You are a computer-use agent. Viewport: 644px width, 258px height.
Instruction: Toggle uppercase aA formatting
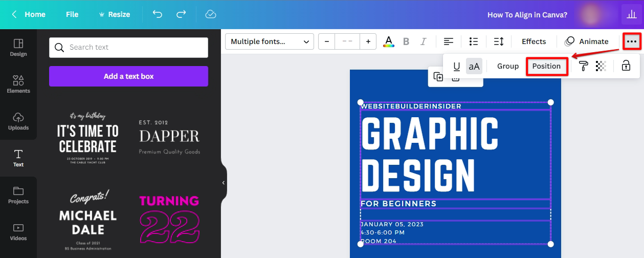coord(474,66)
